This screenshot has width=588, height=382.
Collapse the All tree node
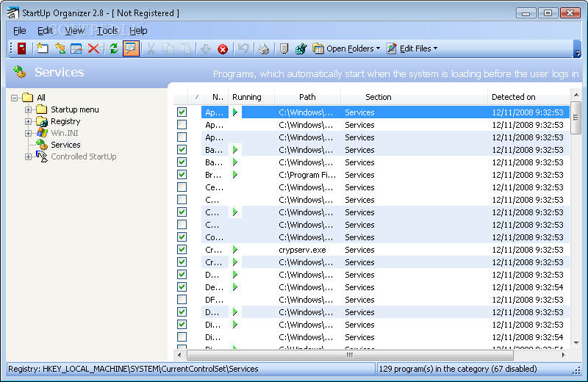(14, 98)
